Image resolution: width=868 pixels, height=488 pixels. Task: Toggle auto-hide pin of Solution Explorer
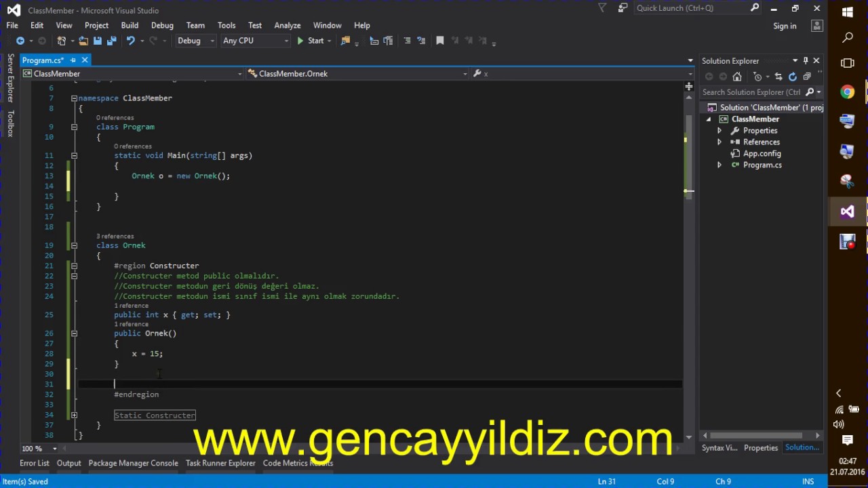point(806,60)
